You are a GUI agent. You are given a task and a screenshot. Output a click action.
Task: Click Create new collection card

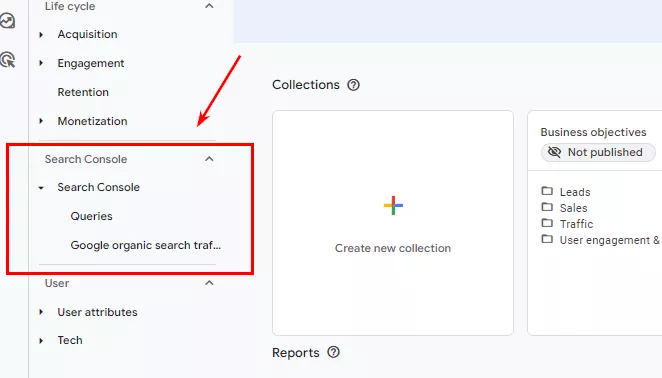393,223
